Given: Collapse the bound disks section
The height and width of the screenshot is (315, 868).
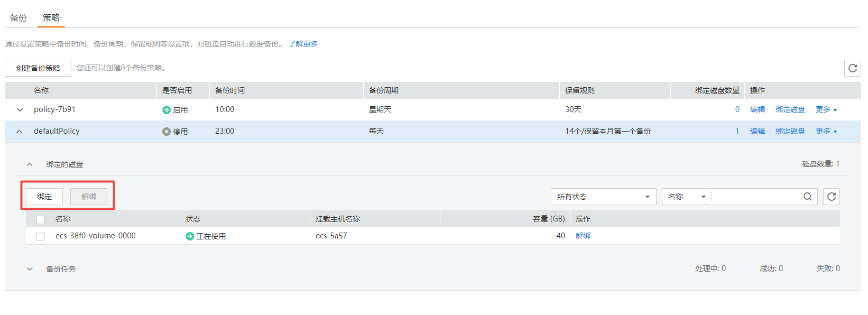Looking at the screenshot, I should [30, 164].
